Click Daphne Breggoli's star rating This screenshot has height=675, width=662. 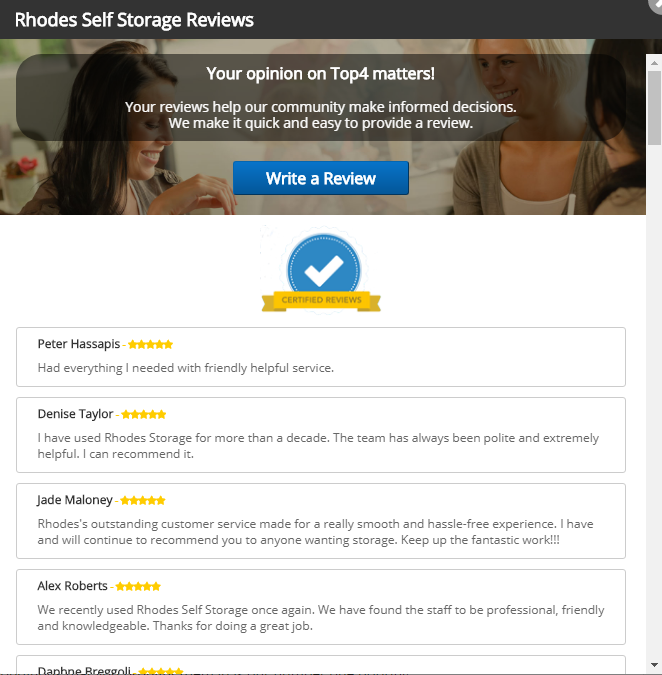point(161,671)
